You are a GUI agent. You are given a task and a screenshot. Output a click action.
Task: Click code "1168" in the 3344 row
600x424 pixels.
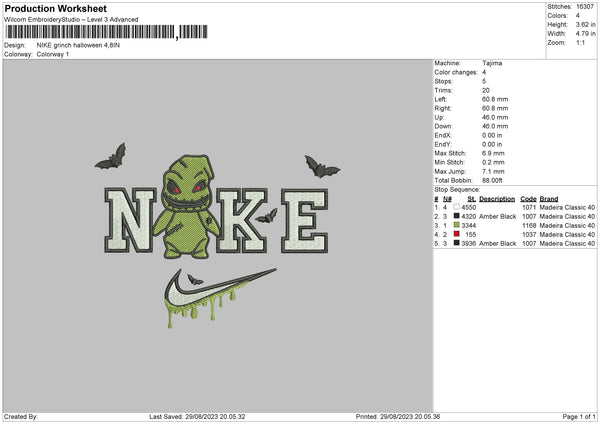click(529, 225)
